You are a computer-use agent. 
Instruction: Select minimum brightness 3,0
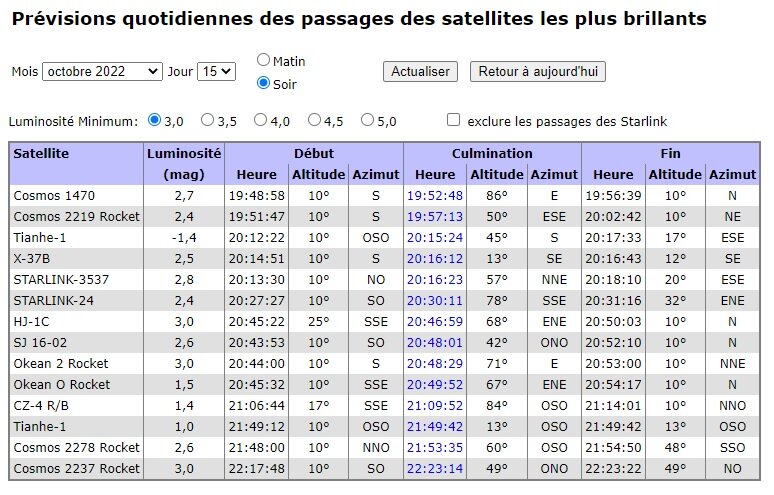154,120
